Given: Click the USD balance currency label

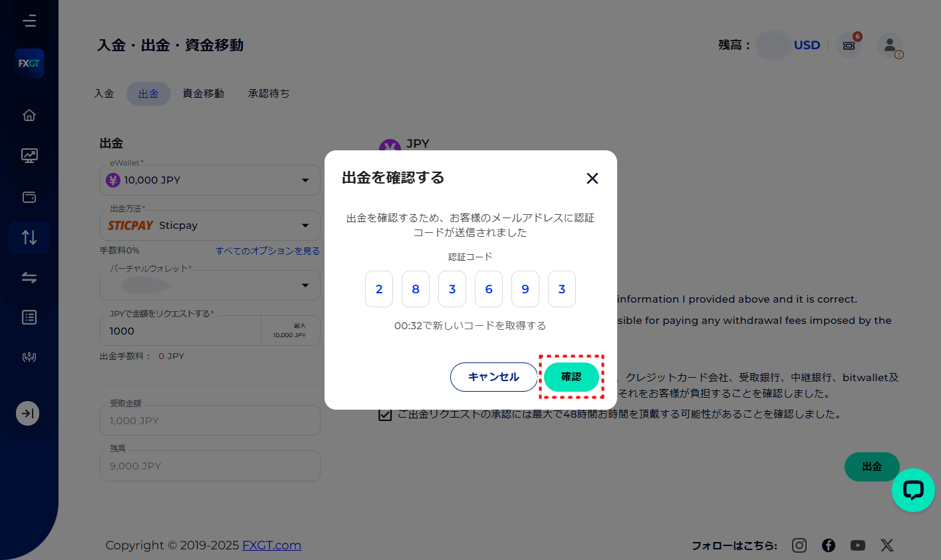Looking at the screenshot, I should 807,45.
